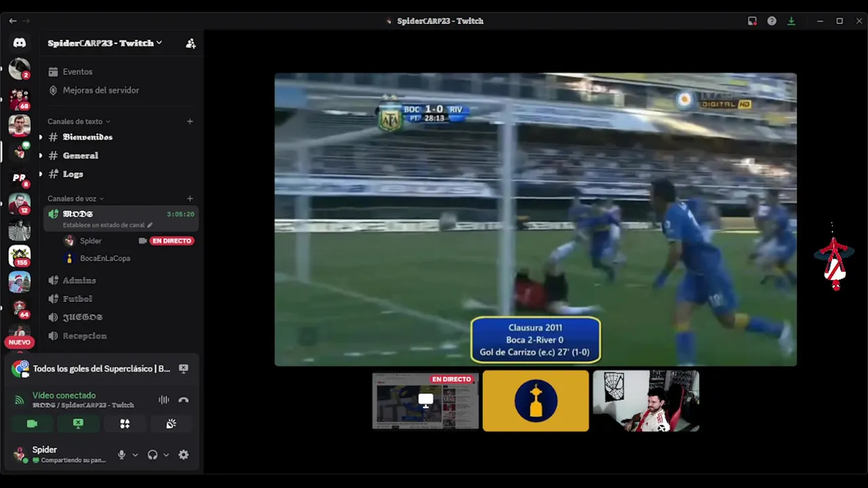Open the inbox icon with red dot
868x488 pixels.
[x=752, y=21]
